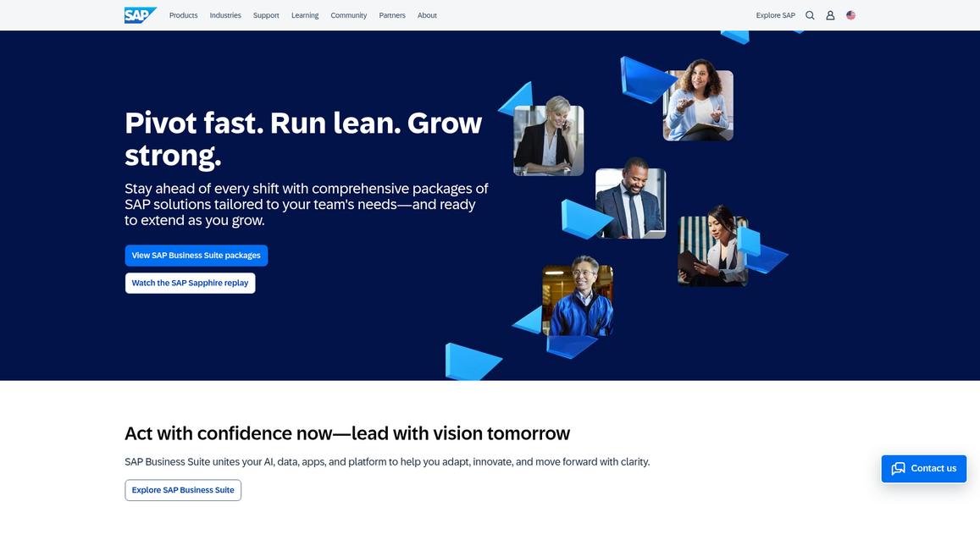Open the user account profile icon
Viewport: 980px width, 551px height.
830,15
